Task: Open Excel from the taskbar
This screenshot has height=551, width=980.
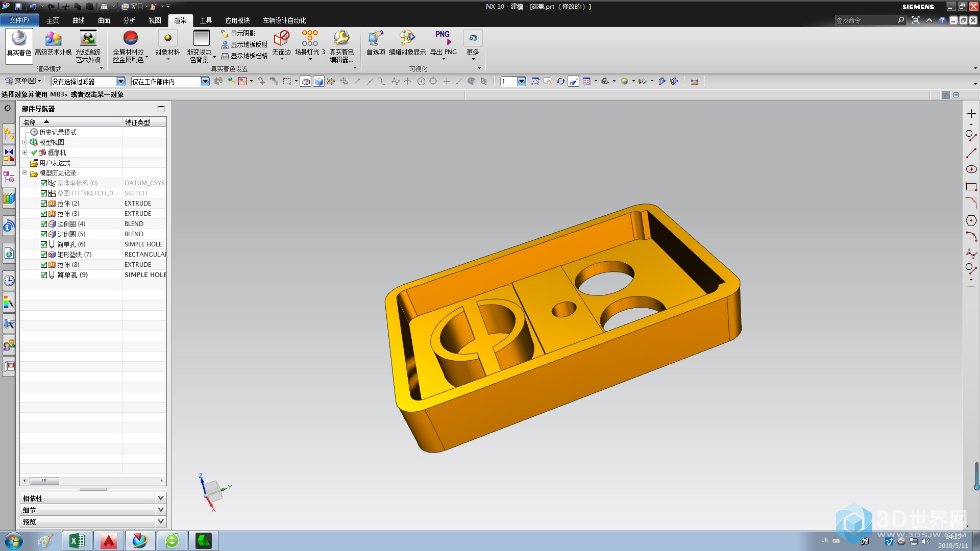Action: (x=77, y=540)
